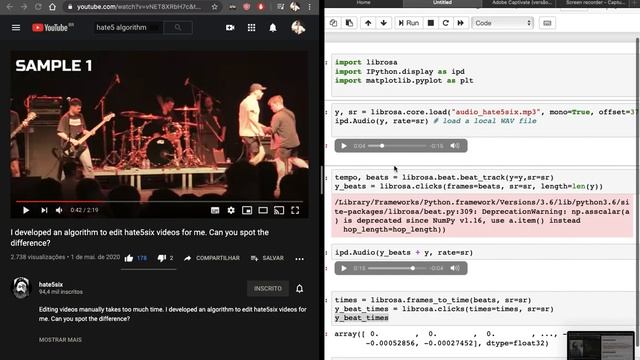The image size is (640, 360).
Task: Open the hate5six channel name link
Action: 51,284
